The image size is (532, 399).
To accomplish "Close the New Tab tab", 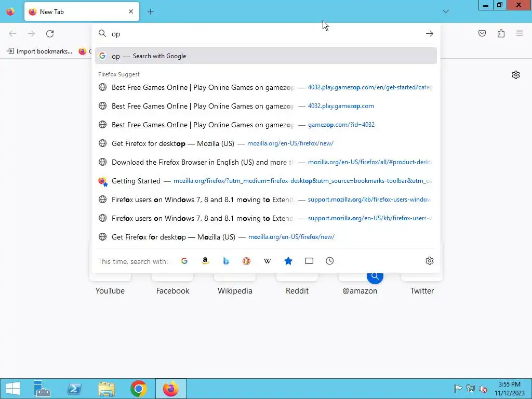I will click(x=131, y=11).
